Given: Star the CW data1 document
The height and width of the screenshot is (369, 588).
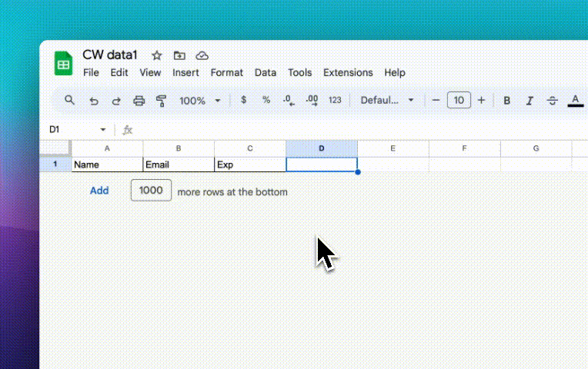Looking at the screenshot, I should (156, 56).
